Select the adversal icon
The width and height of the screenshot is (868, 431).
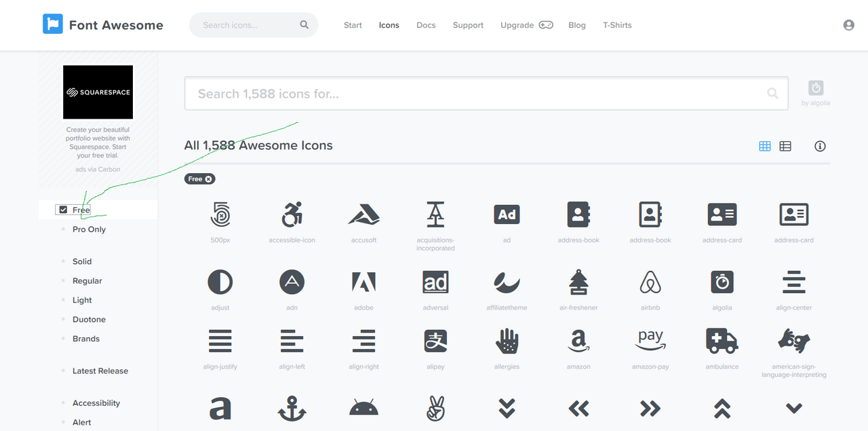[435, 282]
